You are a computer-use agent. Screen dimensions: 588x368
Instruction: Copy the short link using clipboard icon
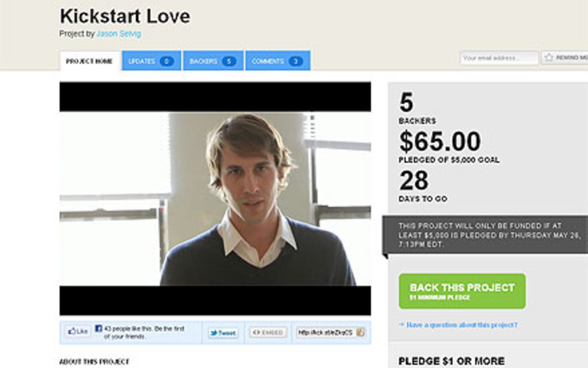click(x=360, y=333)
